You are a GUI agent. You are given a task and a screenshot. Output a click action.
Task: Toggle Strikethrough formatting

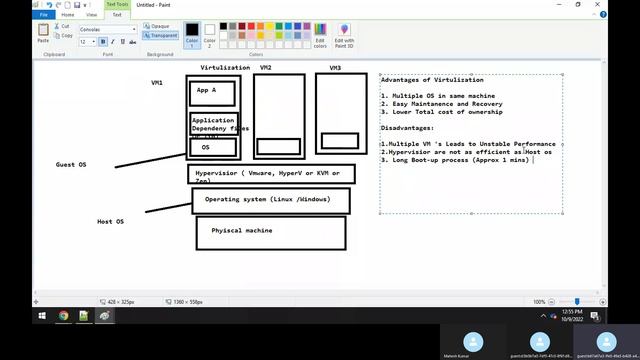(133, 42)
